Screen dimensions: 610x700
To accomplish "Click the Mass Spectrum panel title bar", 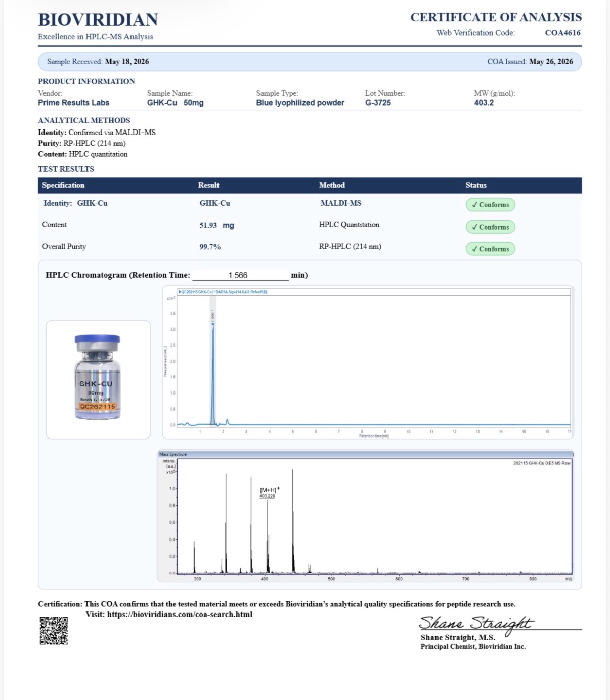I will (x=365, y=454).
